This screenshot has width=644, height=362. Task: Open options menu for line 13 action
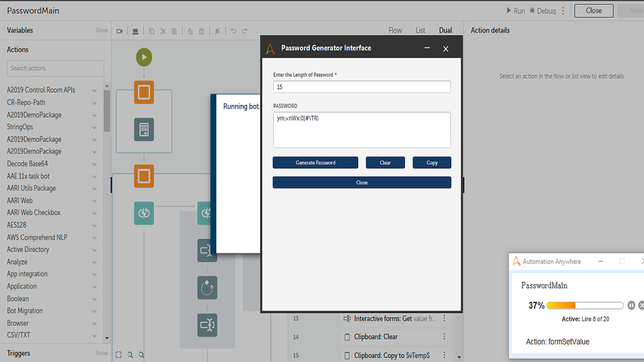pyautogui.click(x=444, y=319)
